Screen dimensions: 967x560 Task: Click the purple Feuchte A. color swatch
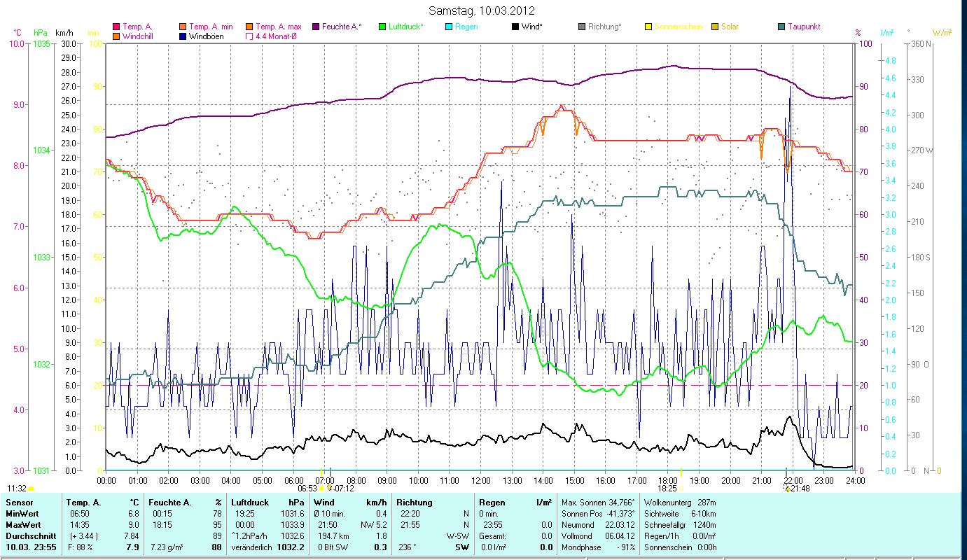(x=316, y=27)
